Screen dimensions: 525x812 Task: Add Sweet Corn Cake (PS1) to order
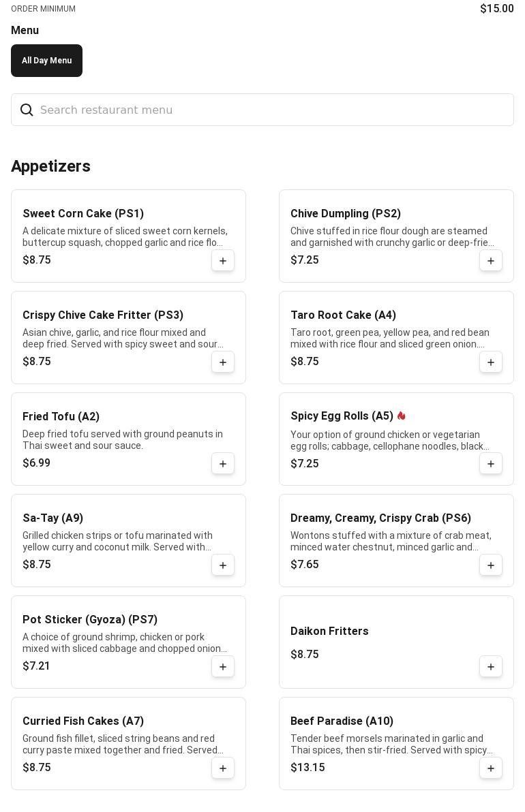[x=223, y=260]
